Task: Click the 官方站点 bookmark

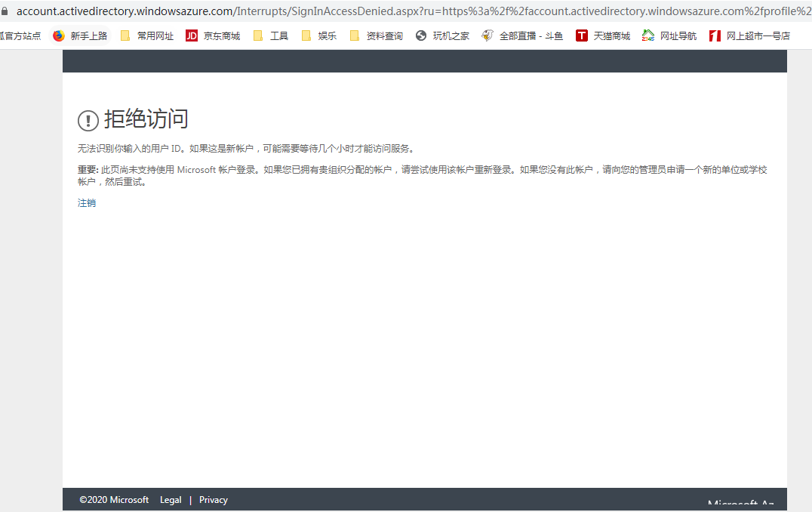Action: (20, 35)
